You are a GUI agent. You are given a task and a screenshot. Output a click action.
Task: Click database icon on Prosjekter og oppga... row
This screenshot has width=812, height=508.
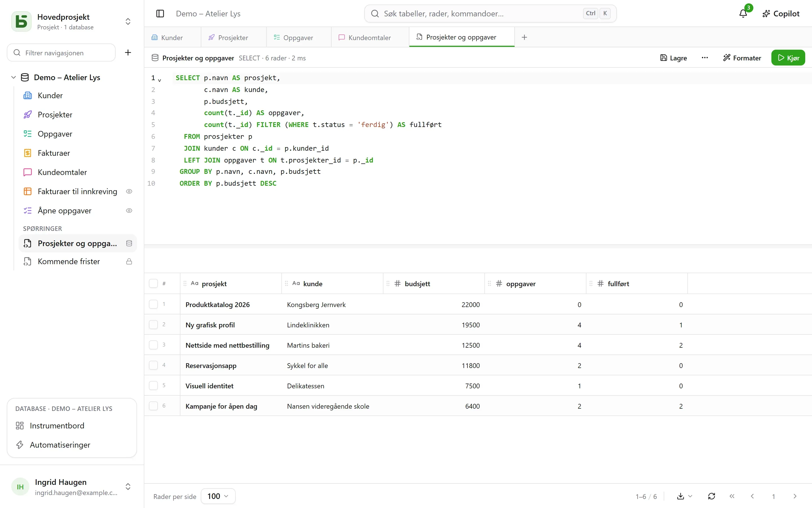[x=129, y=243]
